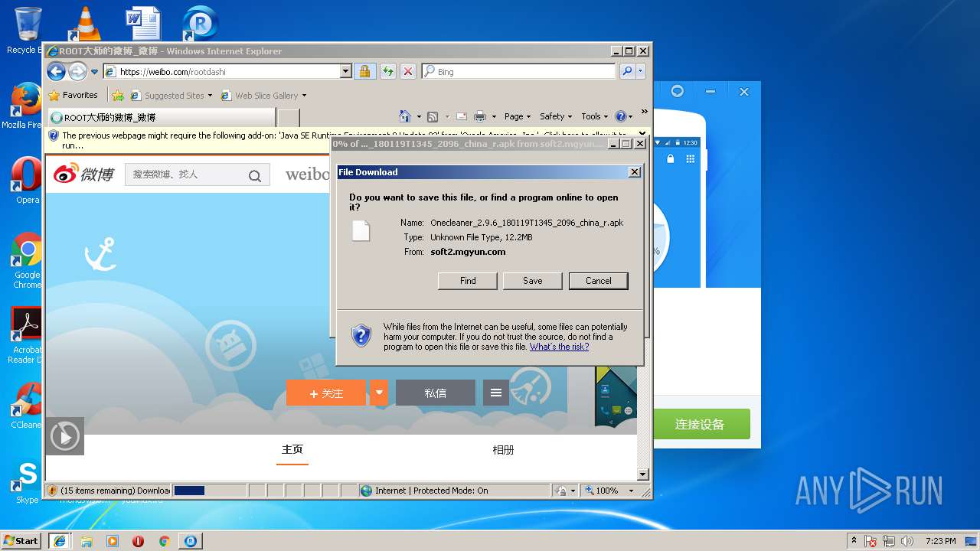980x551 pixels.
Task: Click the play button on Weibo page
Action: (x=64, y=436)
